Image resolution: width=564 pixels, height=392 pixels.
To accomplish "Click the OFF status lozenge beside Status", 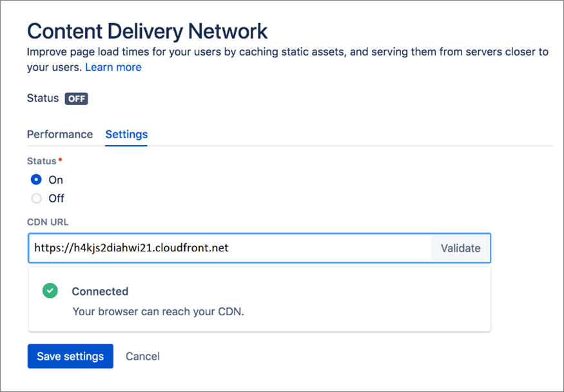I will [x=76, y=99].
